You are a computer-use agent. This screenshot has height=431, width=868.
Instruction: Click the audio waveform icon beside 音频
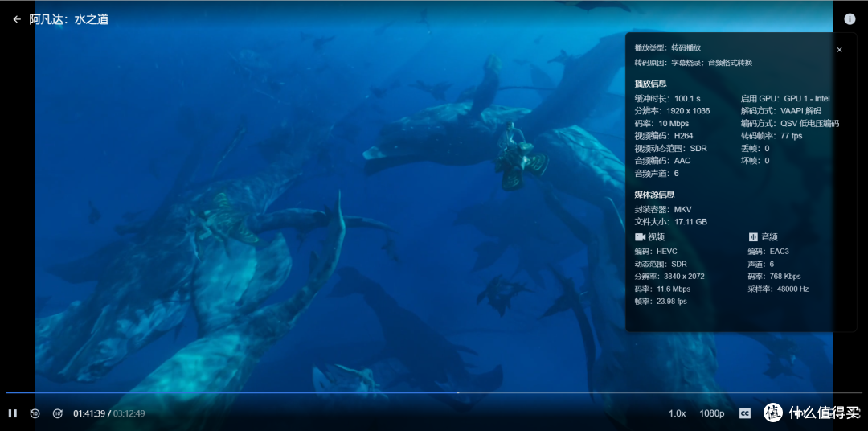(x=753, y=237)
